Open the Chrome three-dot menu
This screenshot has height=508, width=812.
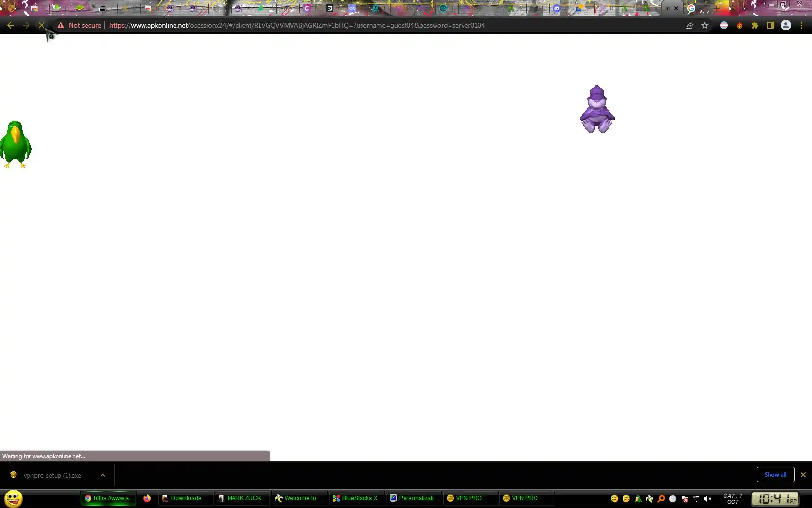(x=801, y=25)
